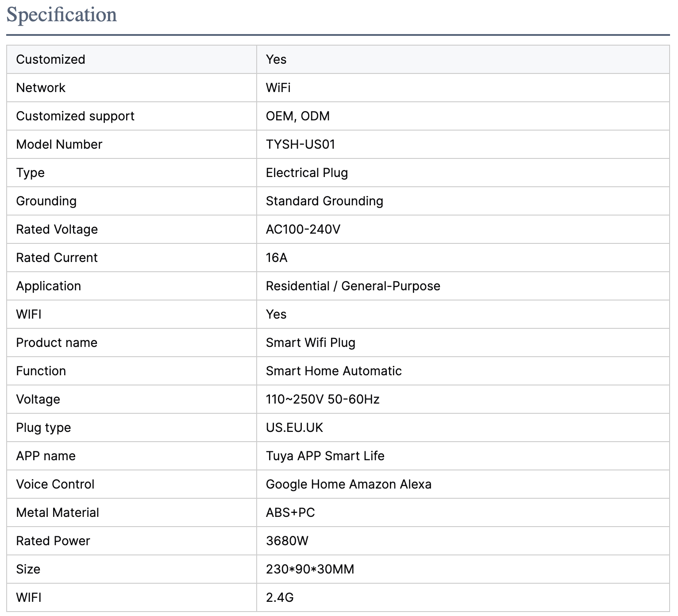Select the TYSH-US01 model number value
Viewport: 678px width, 616px height.
[x=300, y=144]
